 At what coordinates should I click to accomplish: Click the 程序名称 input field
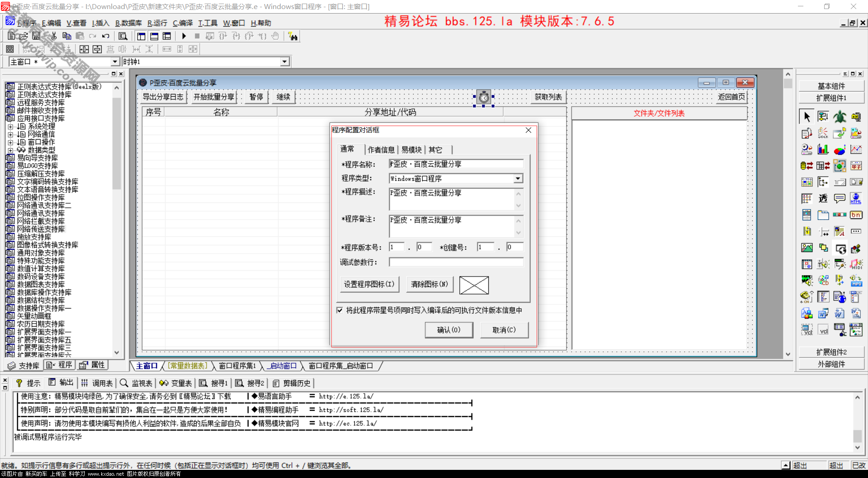click(x=456, y=164)
